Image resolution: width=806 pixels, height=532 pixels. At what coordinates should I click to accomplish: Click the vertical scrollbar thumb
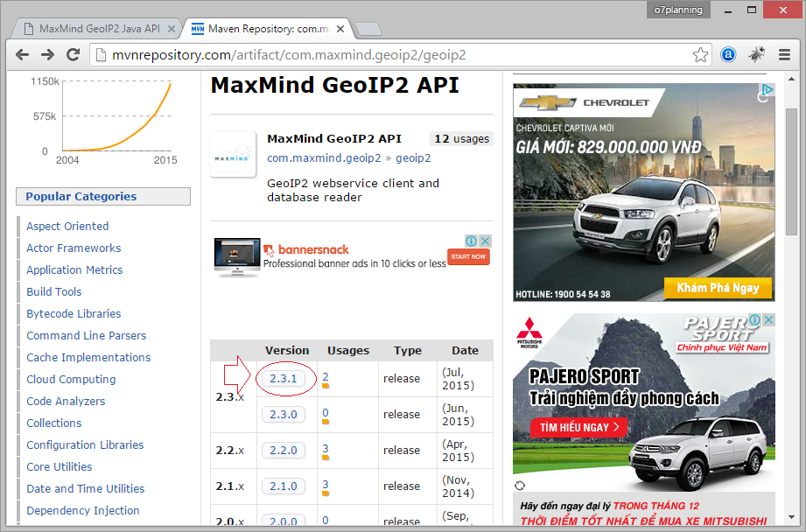[x=792, y=172]
